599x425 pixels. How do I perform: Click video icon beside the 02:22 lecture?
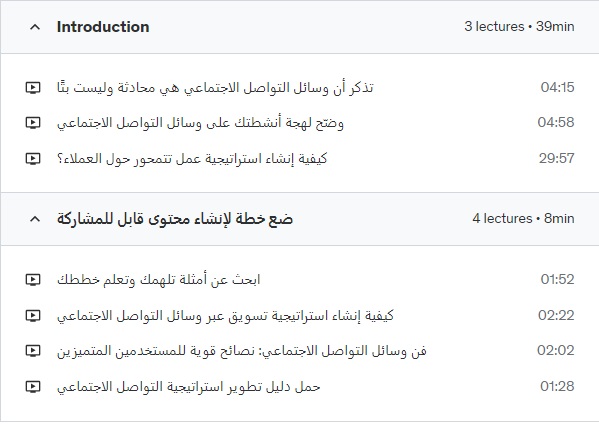click(x=33, y=315)
